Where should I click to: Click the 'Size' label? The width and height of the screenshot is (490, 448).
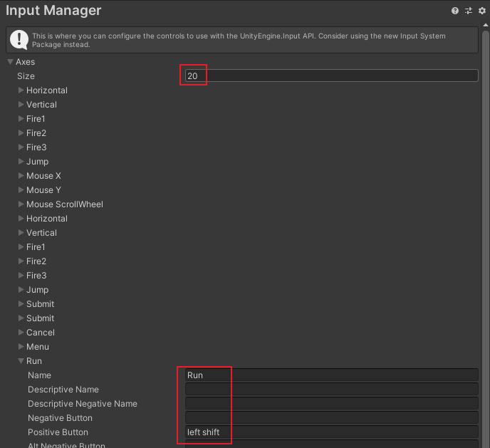coord(26,76)
